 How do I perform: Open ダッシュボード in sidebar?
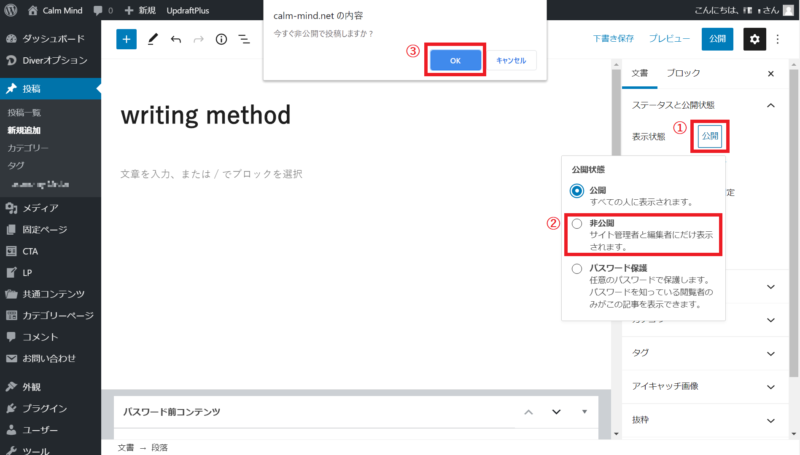tap(51, 39)
